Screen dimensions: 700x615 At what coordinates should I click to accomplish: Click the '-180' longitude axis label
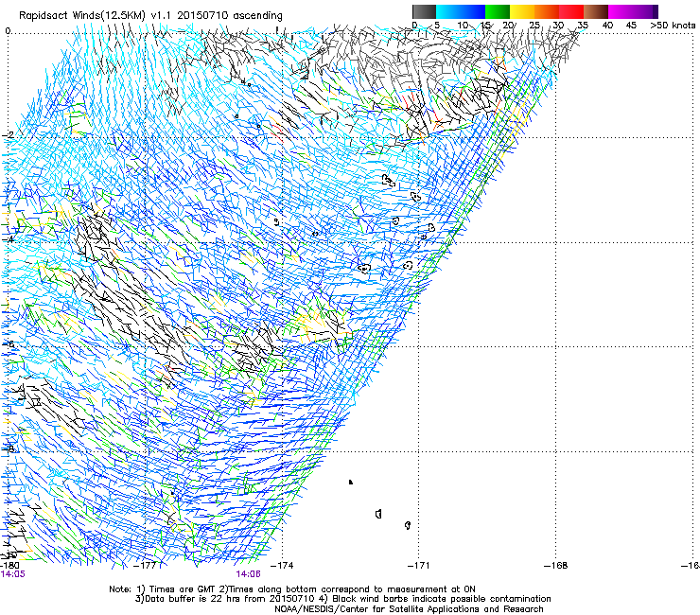[x=9, y=565]
